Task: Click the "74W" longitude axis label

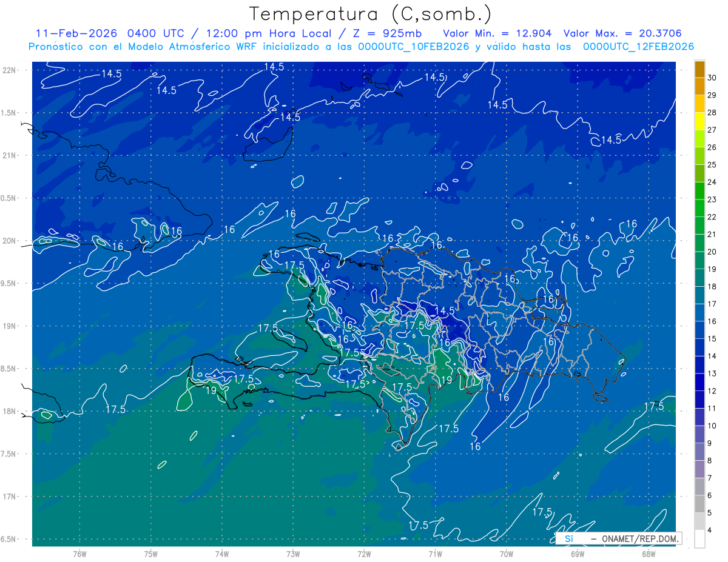Action: (x=221, y=554)
